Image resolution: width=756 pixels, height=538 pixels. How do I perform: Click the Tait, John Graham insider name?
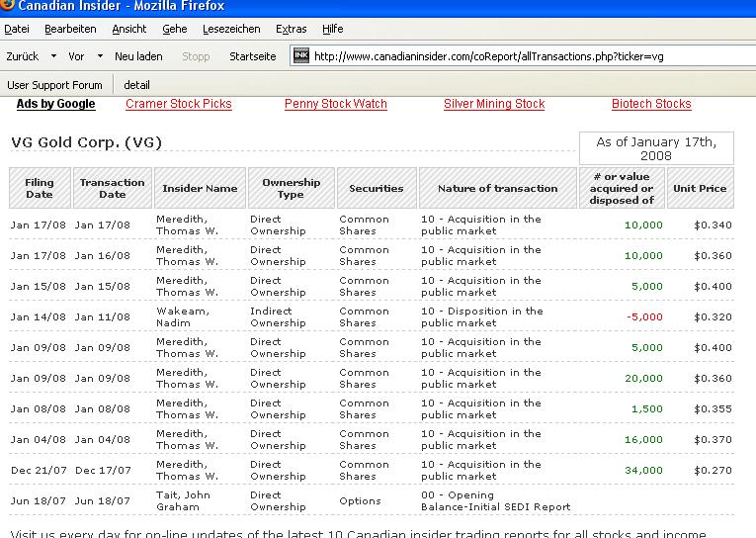[x=183, y=500]
